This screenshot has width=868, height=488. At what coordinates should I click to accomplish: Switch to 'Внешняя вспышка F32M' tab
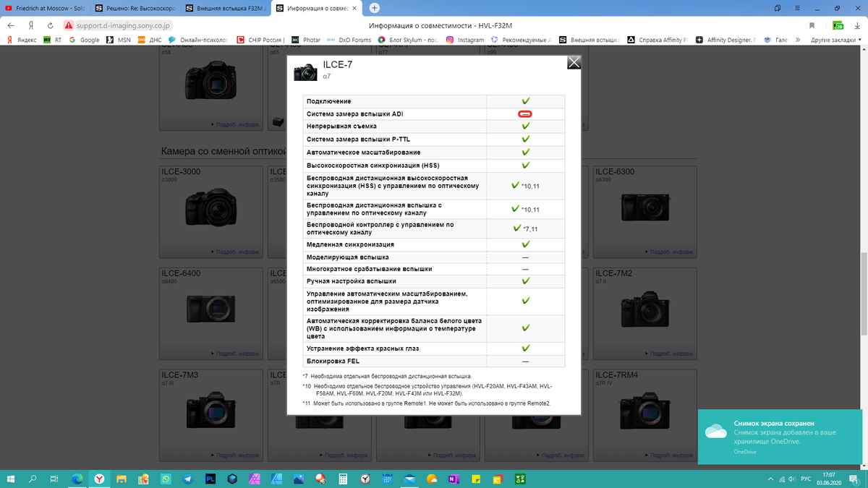(x=224, y=9)
